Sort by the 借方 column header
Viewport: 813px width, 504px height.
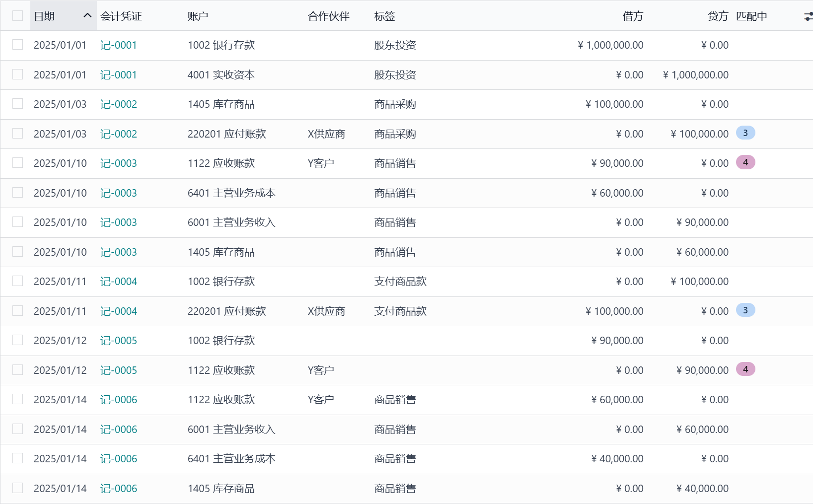632,16
